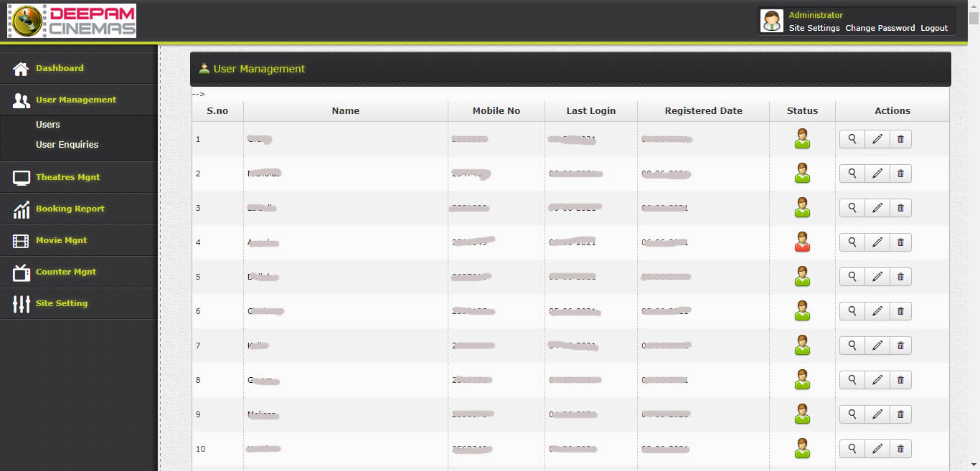Log out using the Logout link
Screen dimensions: 980x471
pos(934,28)
